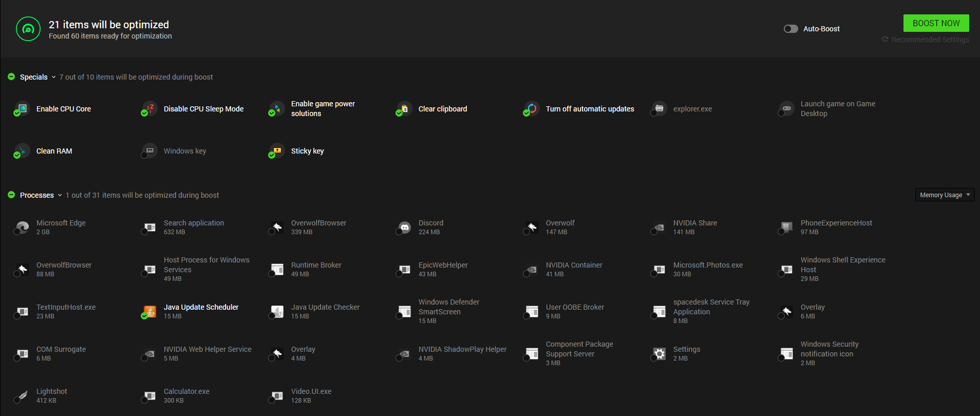The height and width of the screenshot is (416, 980).
Task: Click the Turn off automatic updates icon
Action: point(531,109)
